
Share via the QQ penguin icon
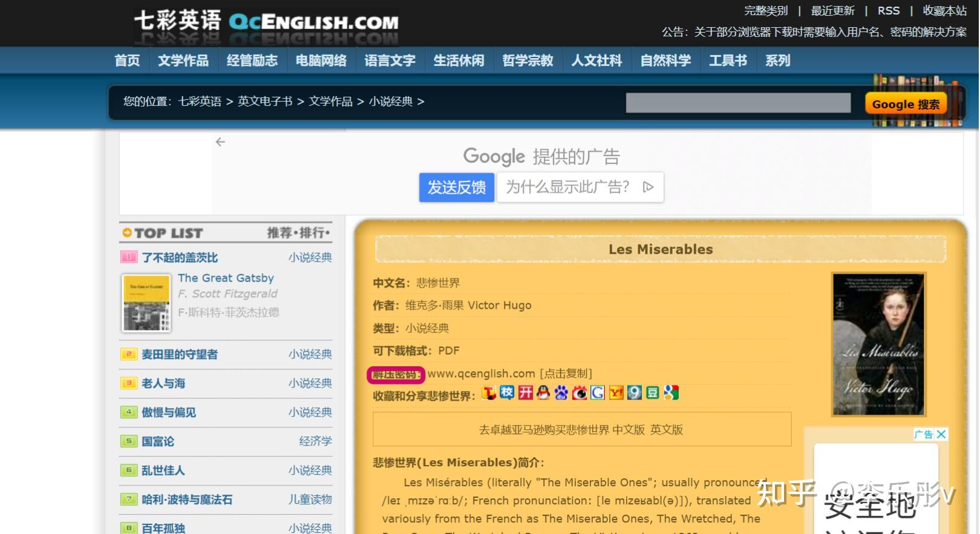(x=543, y=393)
